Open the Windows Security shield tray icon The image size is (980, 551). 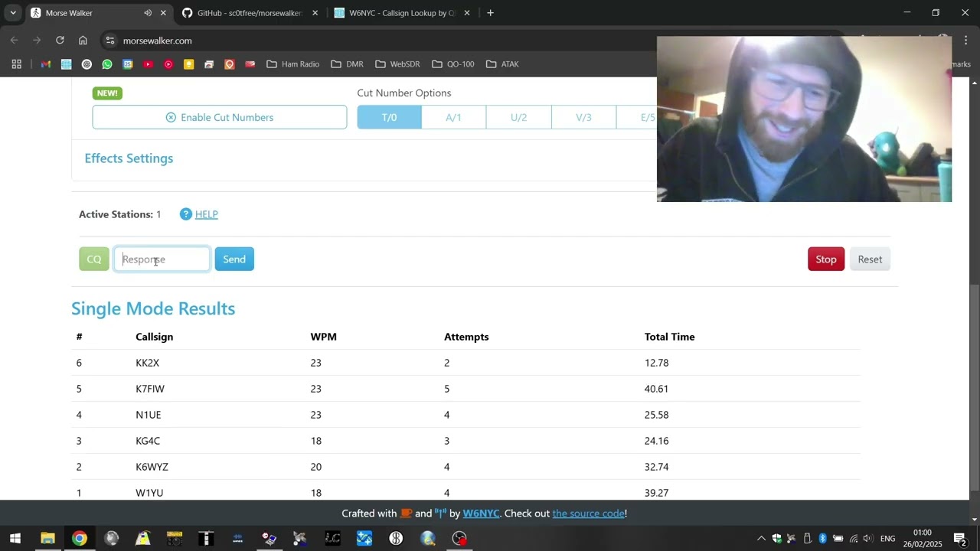[x=776, y=539]
